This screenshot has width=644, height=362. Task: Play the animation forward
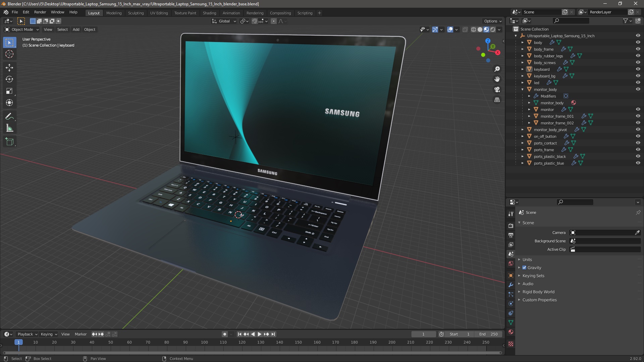pos(259,334)
